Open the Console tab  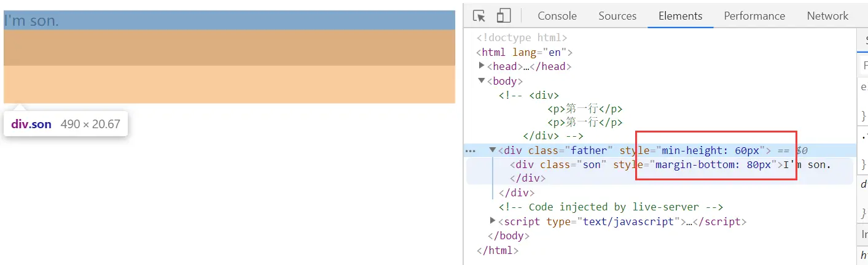point(557,16)
